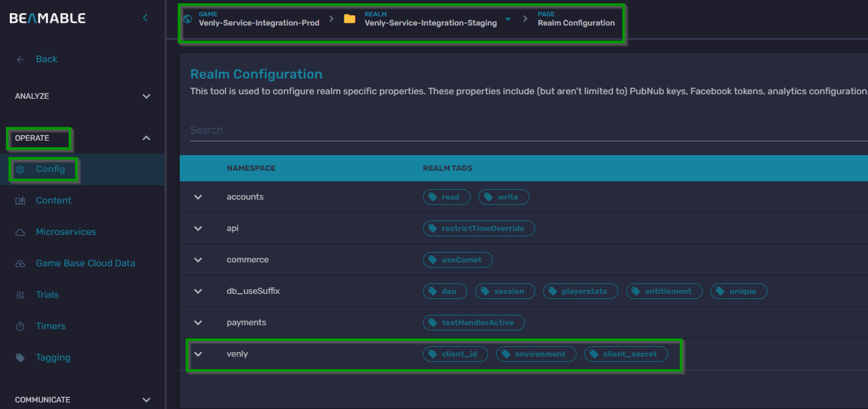This screenshot has width=868, height=409.
Task: Open the Content menu item
Action: tap(82, 201)
